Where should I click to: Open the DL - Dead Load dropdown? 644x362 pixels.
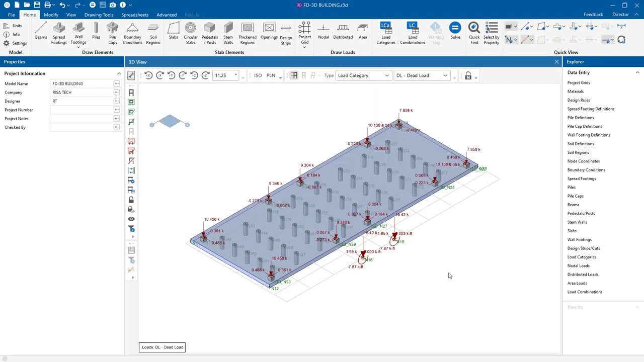[x=422, y=75]
